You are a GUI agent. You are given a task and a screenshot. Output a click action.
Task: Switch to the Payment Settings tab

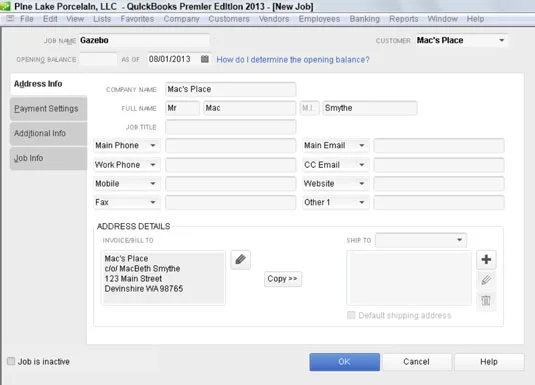(48, 109)
